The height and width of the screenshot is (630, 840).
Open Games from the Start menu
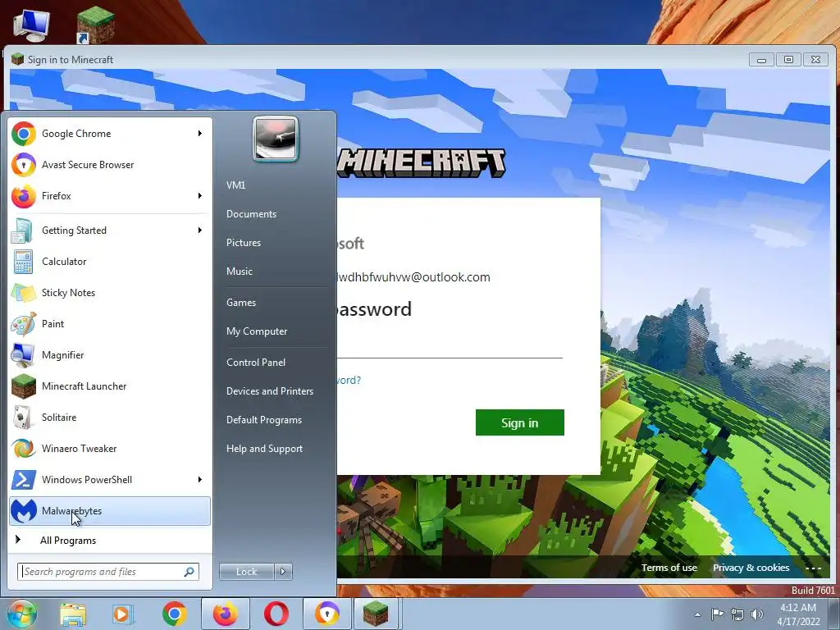pos(241,302)
